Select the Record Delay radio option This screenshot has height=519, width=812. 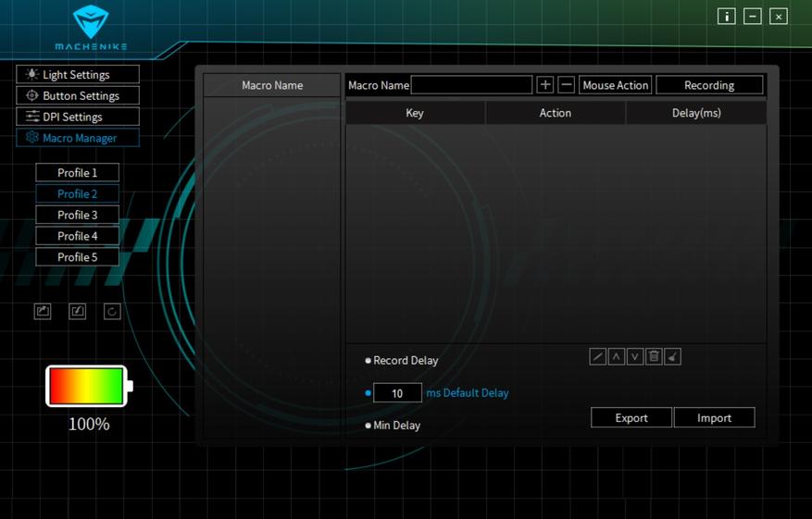(x=369, y=361)
